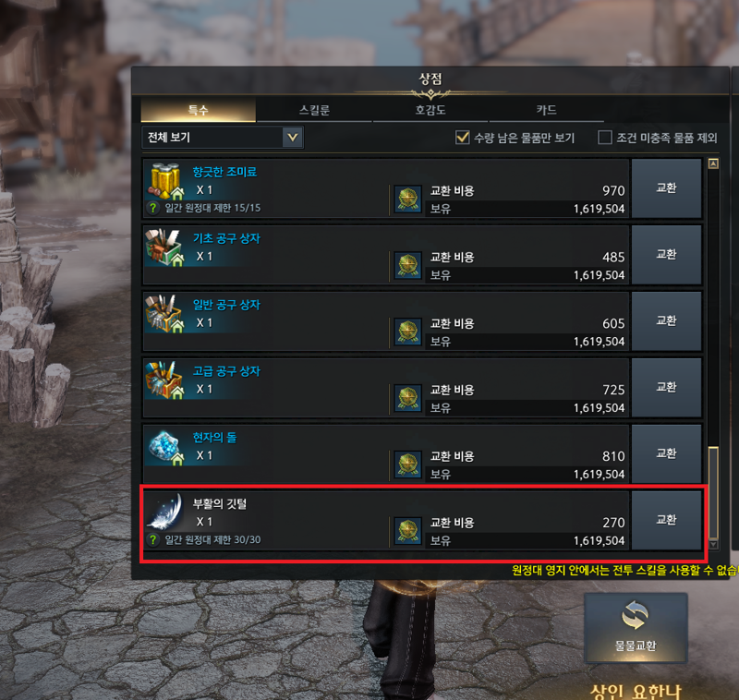This screenshot has height=700, width=739.
Task: Enable 조건 미충족 물품 제외 checkbox
Action: click(x=605, y=138)
